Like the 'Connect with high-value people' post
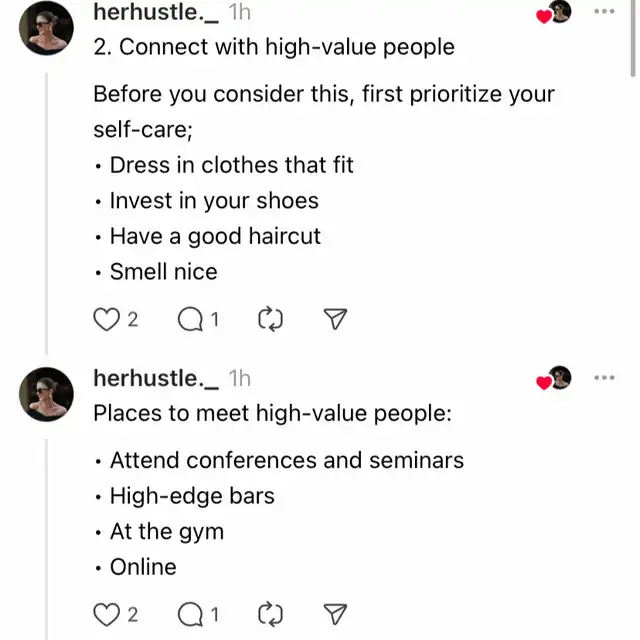 (x=107, y=319)
